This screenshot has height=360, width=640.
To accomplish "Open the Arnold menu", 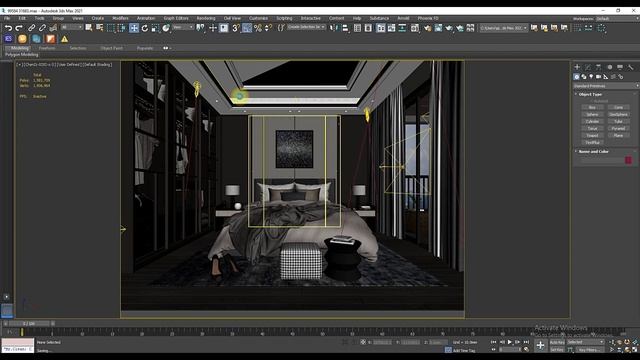I will (403, 18).
